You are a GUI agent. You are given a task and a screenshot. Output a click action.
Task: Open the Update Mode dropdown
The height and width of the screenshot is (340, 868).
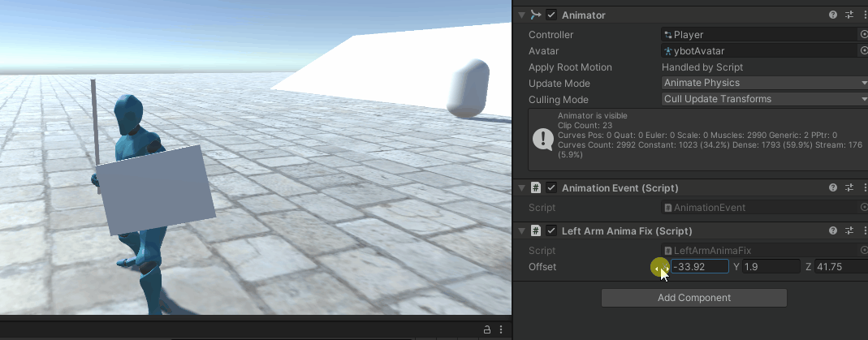coord(765,83)
